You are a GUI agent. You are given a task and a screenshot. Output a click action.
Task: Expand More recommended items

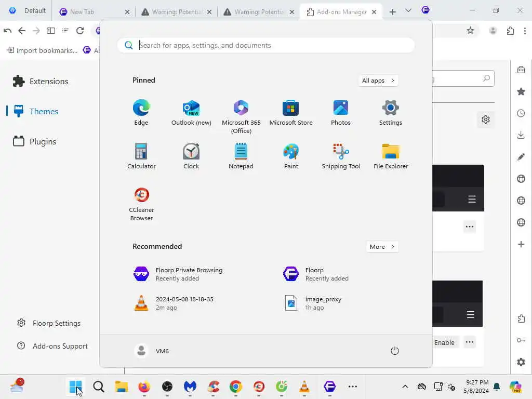[x=382, y=247]
